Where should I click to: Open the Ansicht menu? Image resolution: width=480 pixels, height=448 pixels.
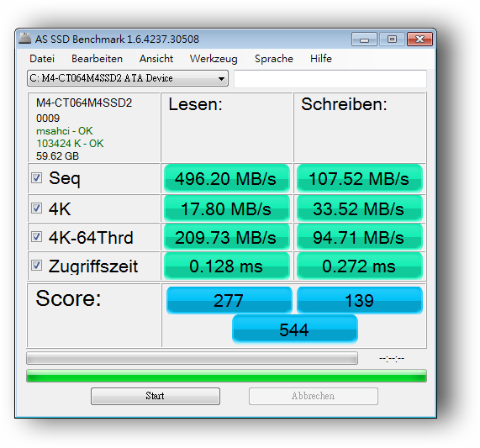pos(156,59)
